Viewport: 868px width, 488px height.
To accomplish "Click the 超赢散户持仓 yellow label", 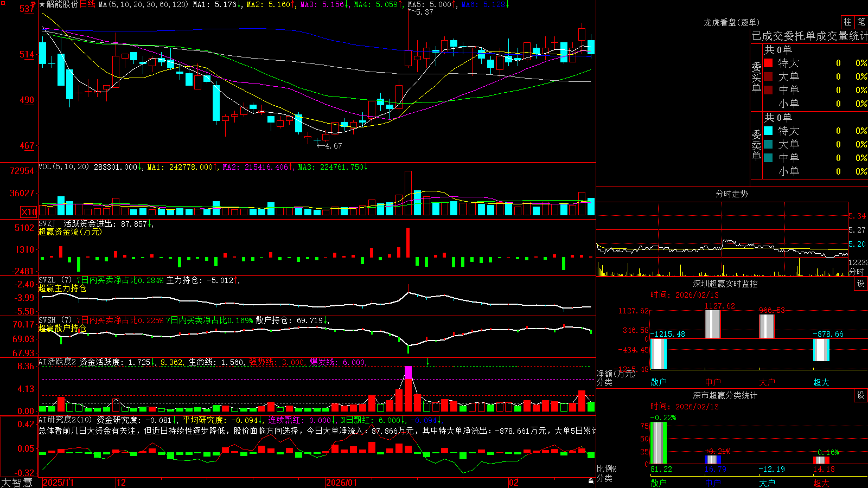I will pyautogui.click(x=62, y=328).
